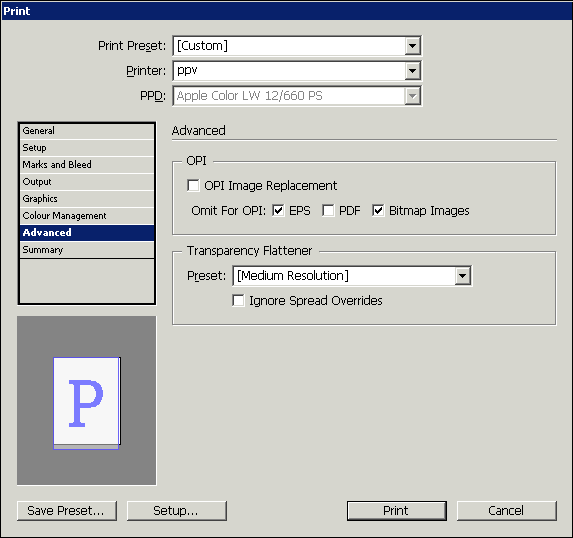Cancel the Print dialog

coord(507,511)
